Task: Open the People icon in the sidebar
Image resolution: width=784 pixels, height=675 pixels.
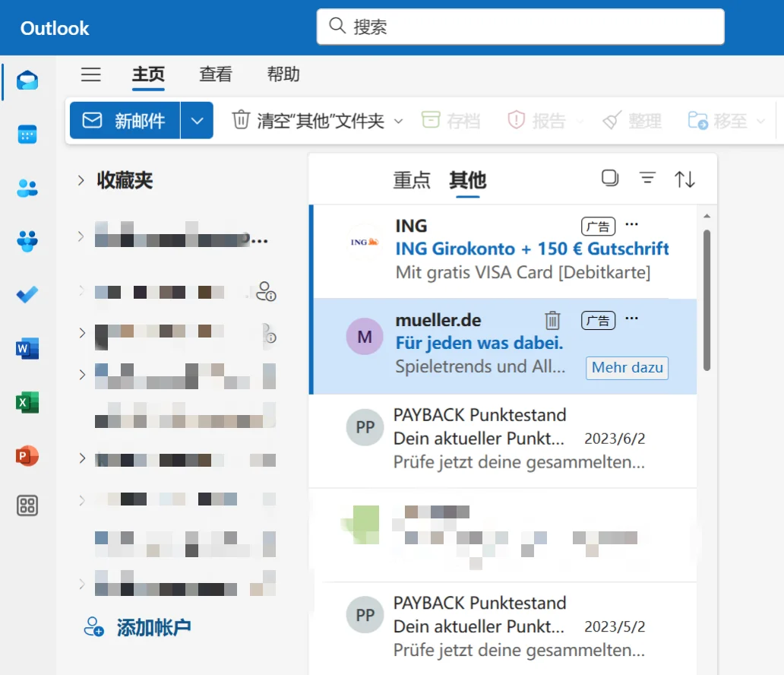Action: [27, 188]
